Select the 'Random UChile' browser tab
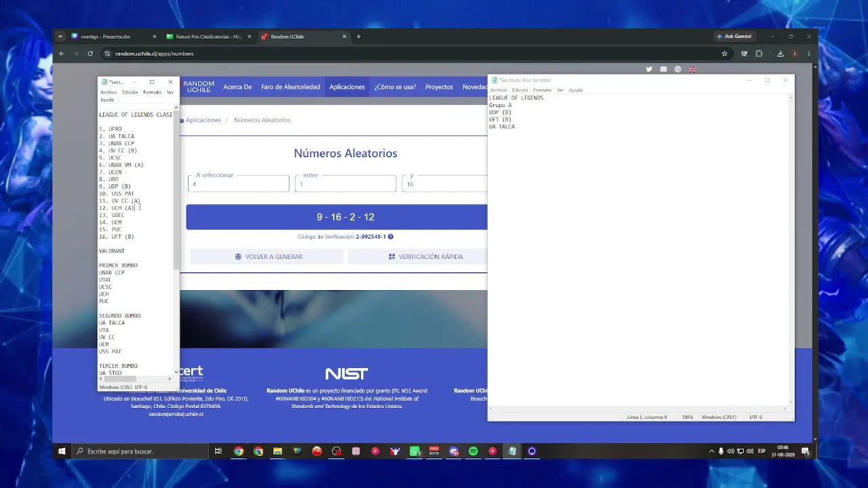This screenshot has height=488, width=868. coord(302,37)
